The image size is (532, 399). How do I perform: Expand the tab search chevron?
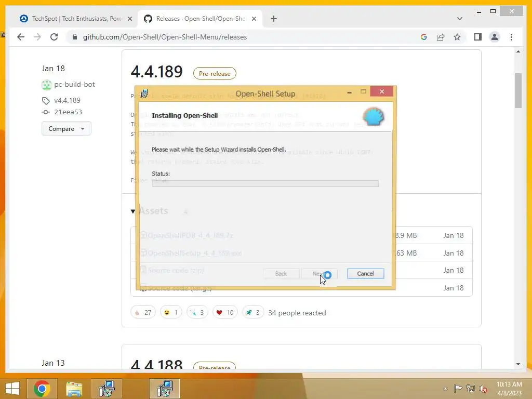[x=460, y=19]
